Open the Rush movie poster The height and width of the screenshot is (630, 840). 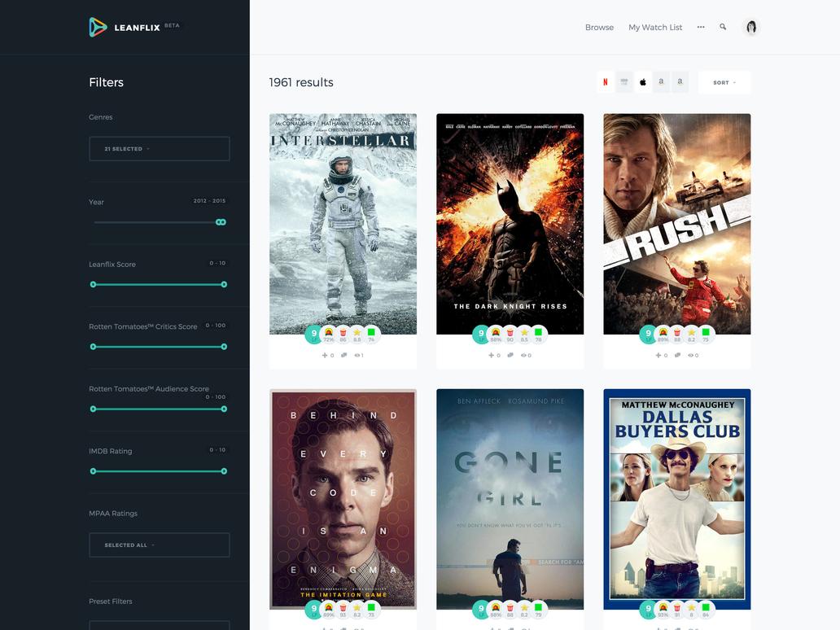click(677, 223)
